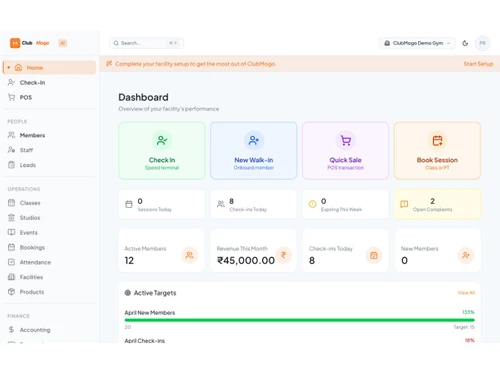Click the Open Complaints stat card
Viewport: 500px width, 375px height.
[437, 204]
